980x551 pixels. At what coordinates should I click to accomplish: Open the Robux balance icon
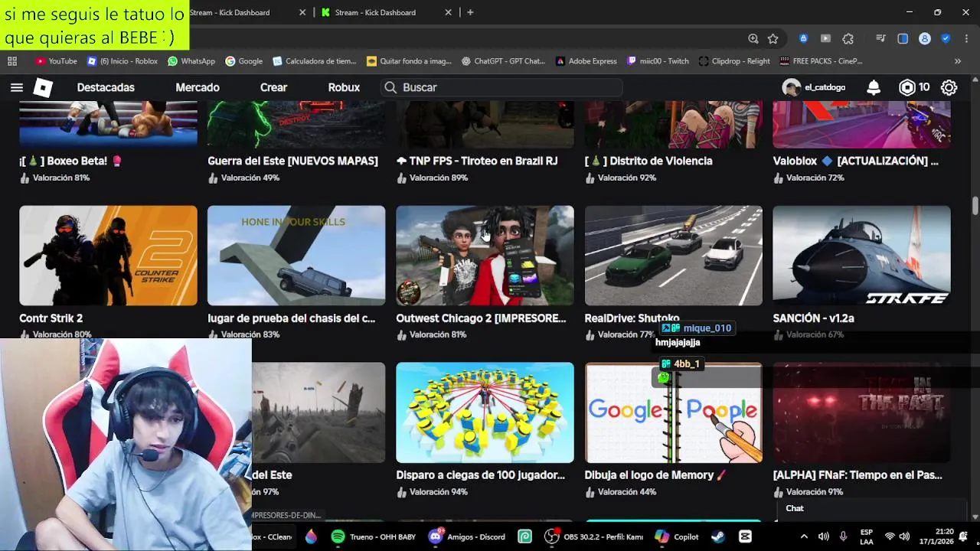(x=907, y=87)
